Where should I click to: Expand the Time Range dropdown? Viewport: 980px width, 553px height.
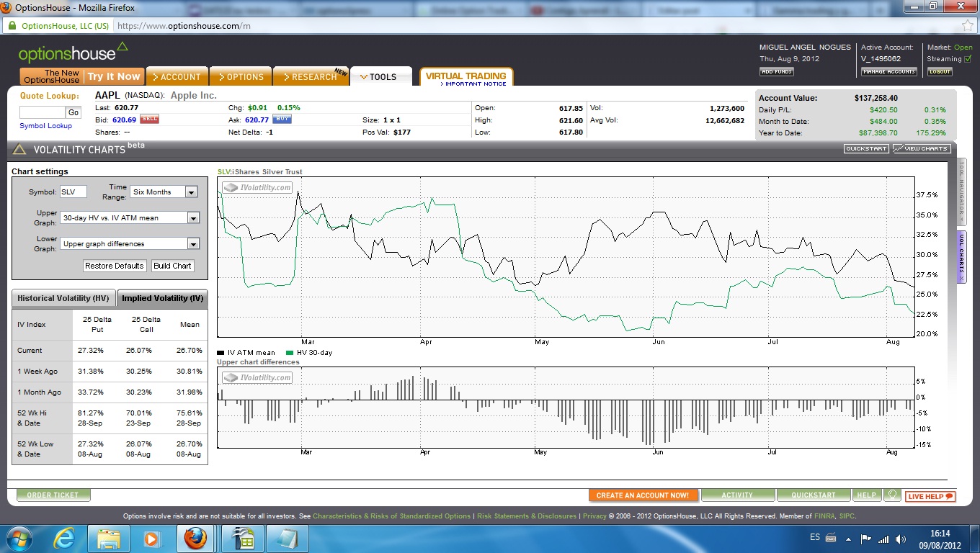[x=191, y=192]
